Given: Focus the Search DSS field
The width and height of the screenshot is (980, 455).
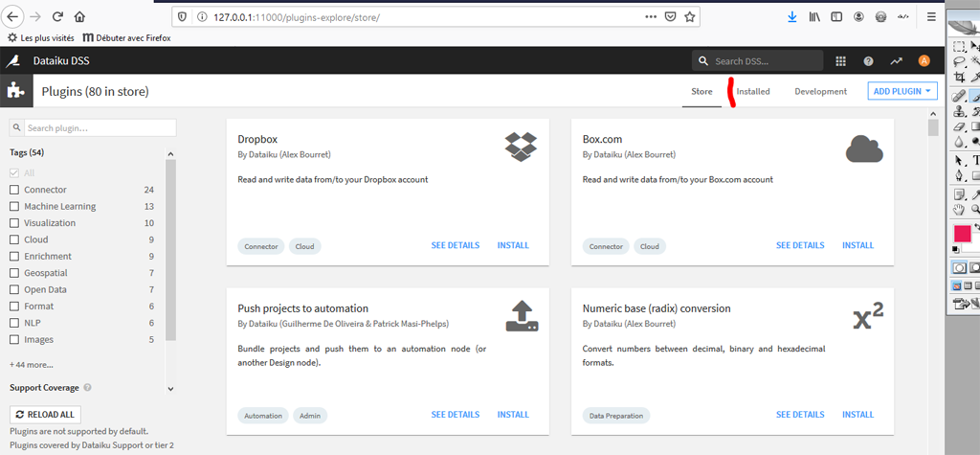Looking at the screenshot, I should [x=758, y=60].
